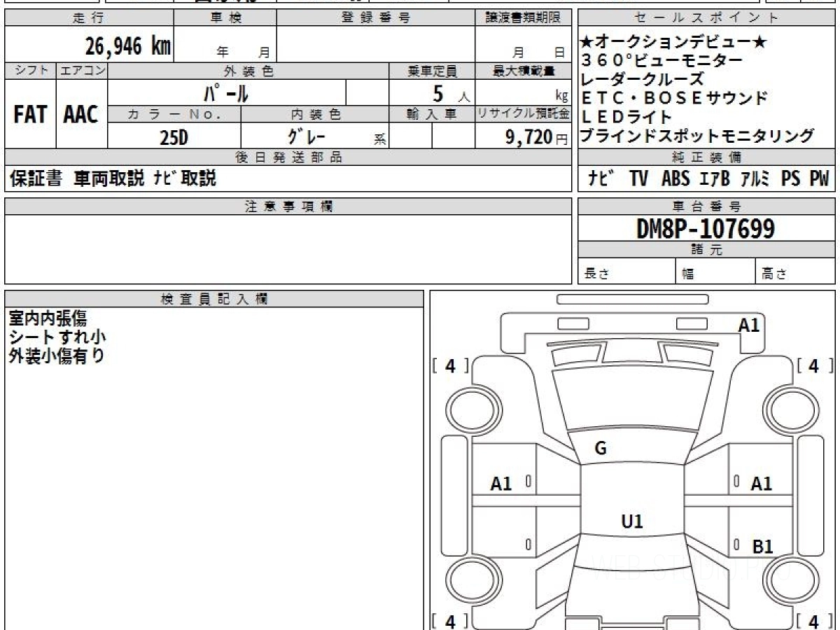The height and width of the screenshot is (630, 840).
Task: Select the PS equipment entry
Action: (791, 179)
